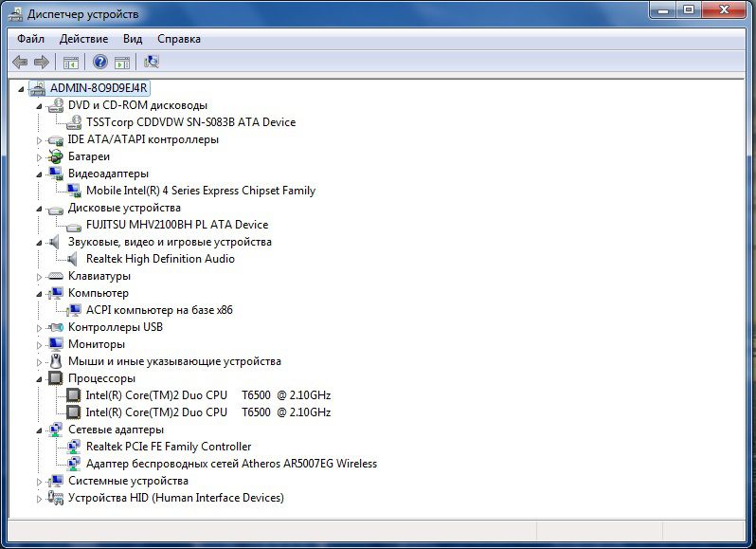
Task: Open the Справка menu
Action: click(x=179, y=39)
